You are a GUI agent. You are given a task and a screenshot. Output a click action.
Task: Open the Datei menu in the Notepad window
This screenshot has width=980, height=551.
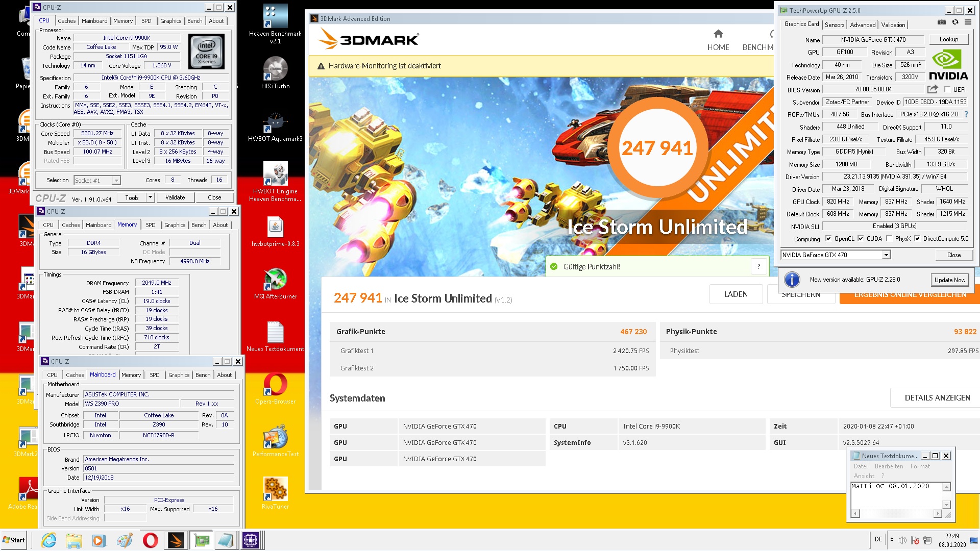[861, 466]
